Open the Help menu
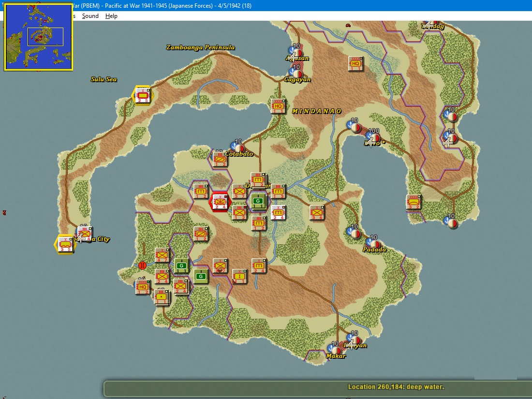532x399 pixels. pyautogui.click(x=111, y=16)
